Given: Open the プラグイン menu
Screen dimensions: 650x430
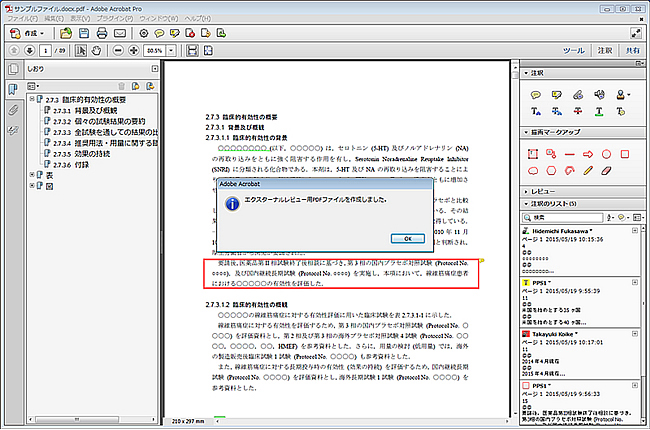Looking at the screenshot, I should [x=115, y=19].
